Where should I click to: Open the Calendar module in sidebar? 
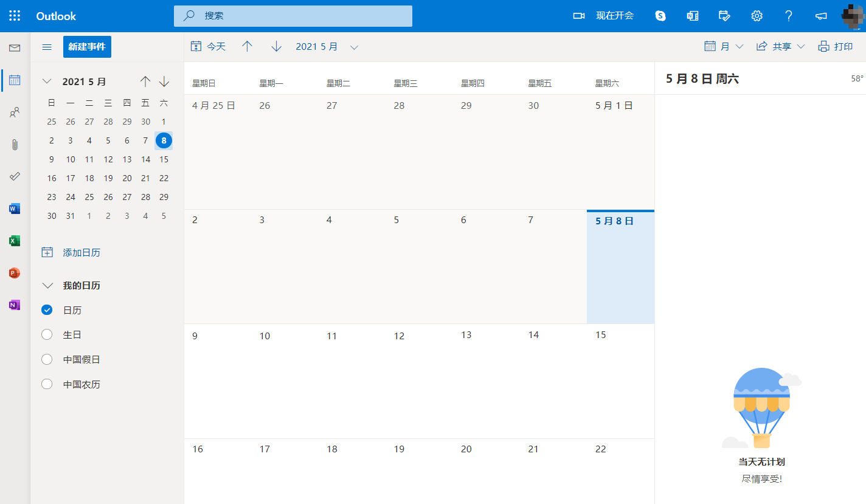[x=15, y=80]
